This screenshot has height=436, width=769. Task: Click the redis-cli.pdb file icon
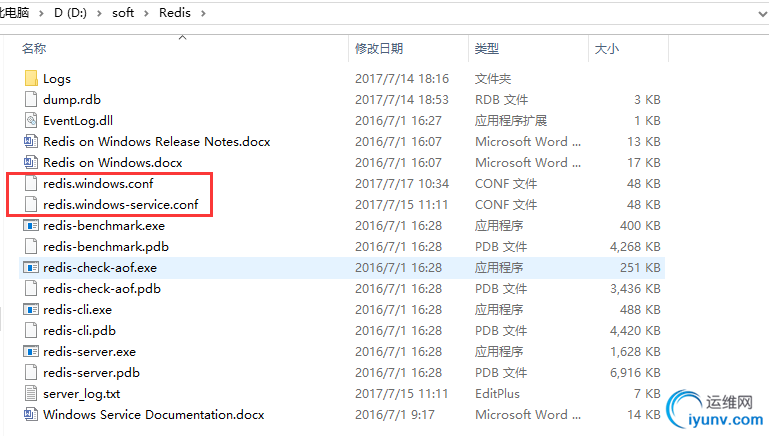31,331
